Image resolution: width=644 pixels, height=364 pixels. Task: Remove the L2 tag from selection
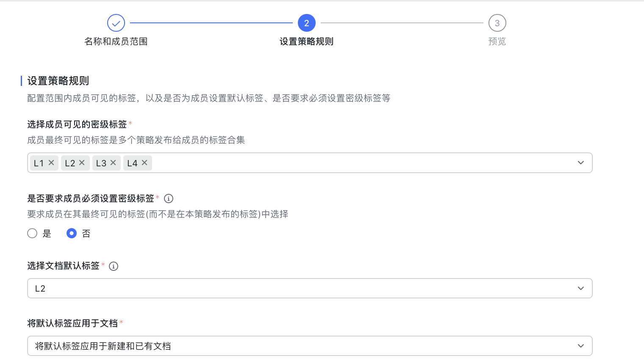click(82, 163)
